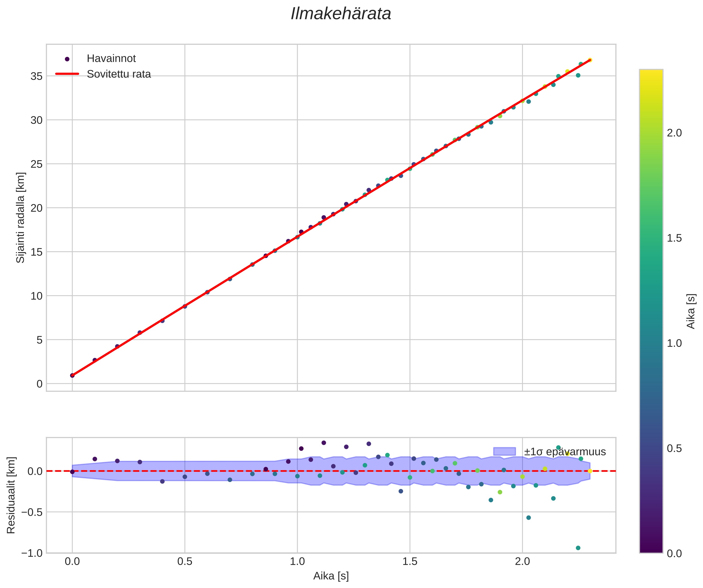Click the Havainnot legend marker dot

(x=67, y=59)
